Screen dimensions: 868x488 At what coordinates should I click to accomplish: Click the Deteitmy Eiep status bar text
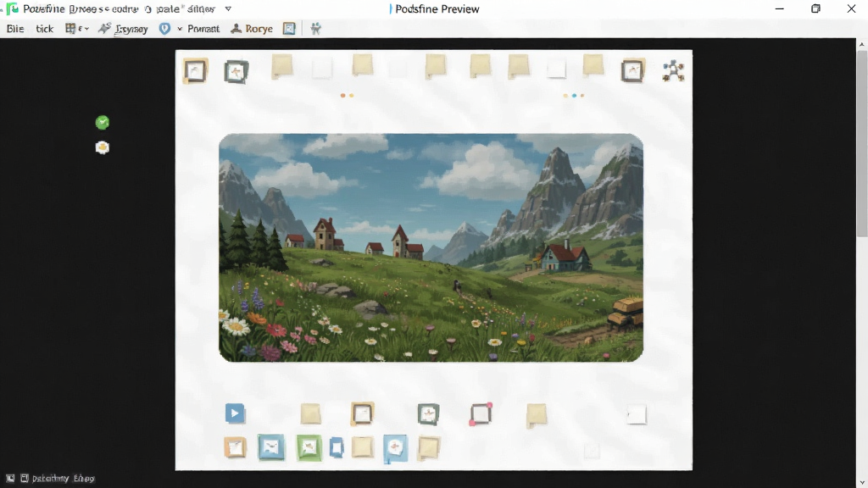pos(64,479)
